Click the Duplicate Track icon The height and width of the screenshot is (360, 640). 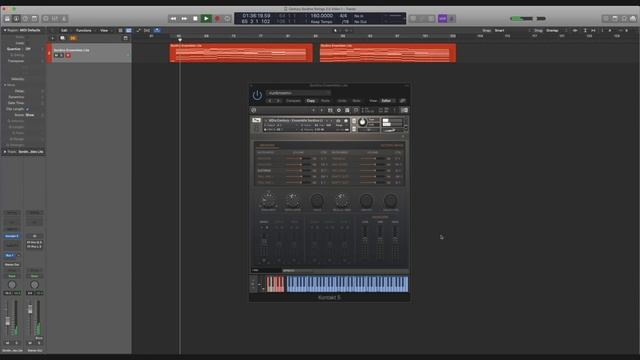pyautogui.click(x=62, y=38)
